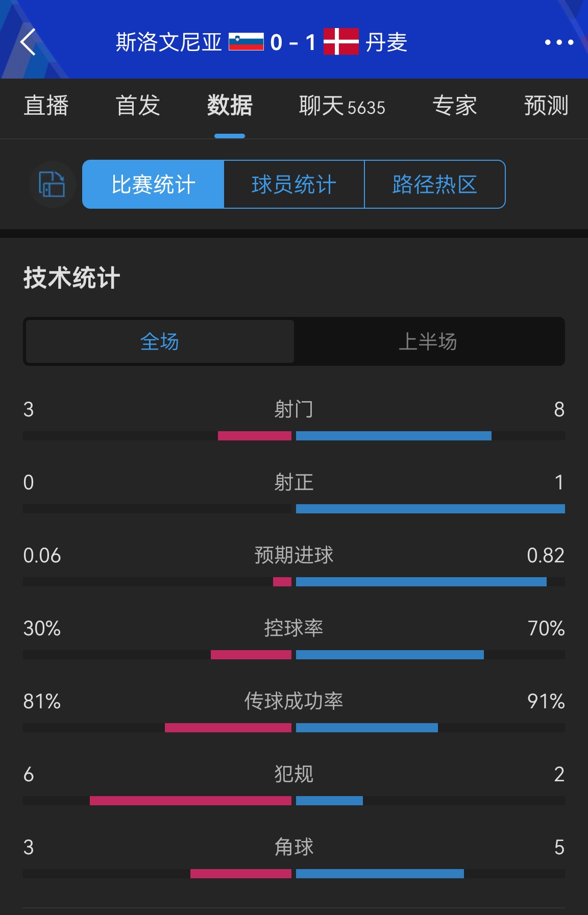The image size is (588, 915).
Task: Open the 专家 tab
Action: (x=454, y=106)
